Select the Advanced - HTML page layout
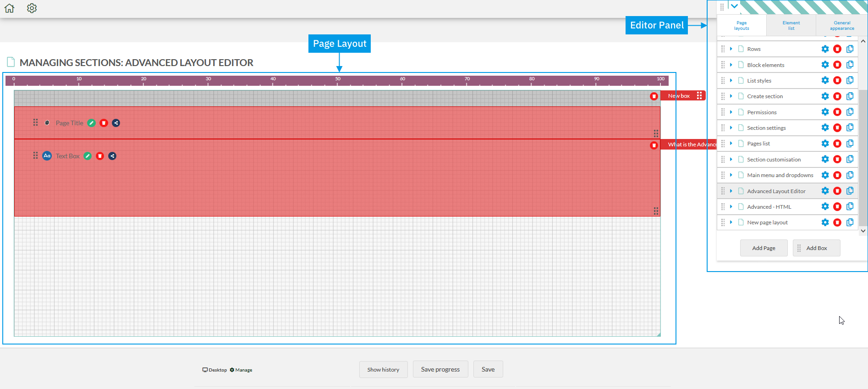 coord(769,207)
